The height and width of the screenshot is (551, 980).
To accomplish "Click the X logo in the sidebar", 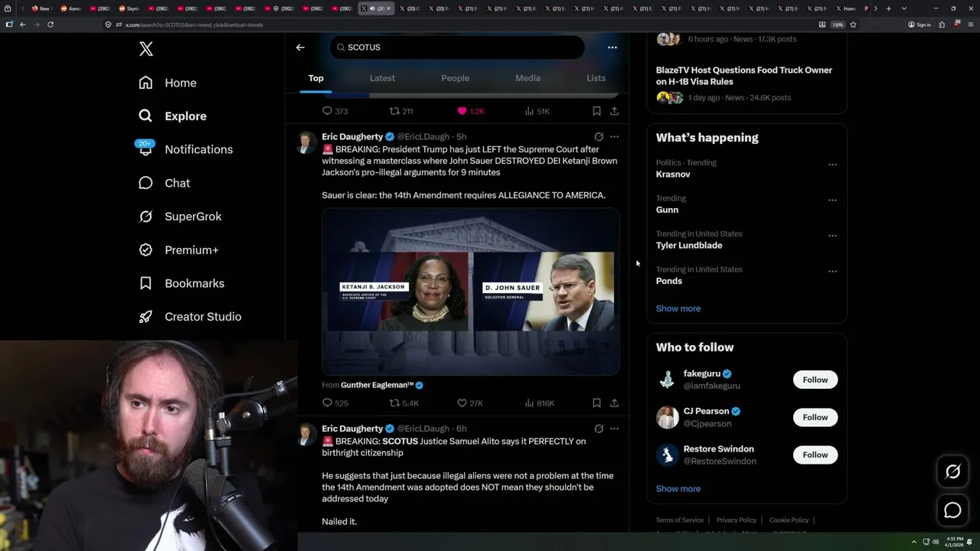I will point(145,49).
